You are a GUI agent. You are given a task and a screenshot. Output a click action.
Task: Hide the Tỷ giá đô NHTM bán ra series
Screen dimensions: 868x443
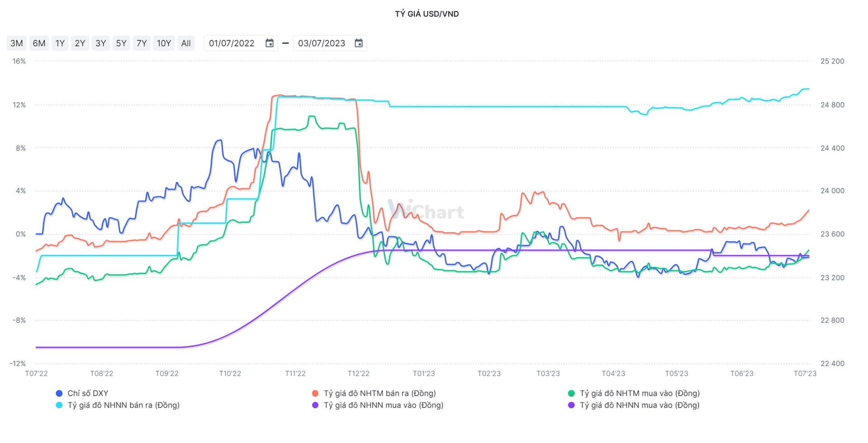379,393
